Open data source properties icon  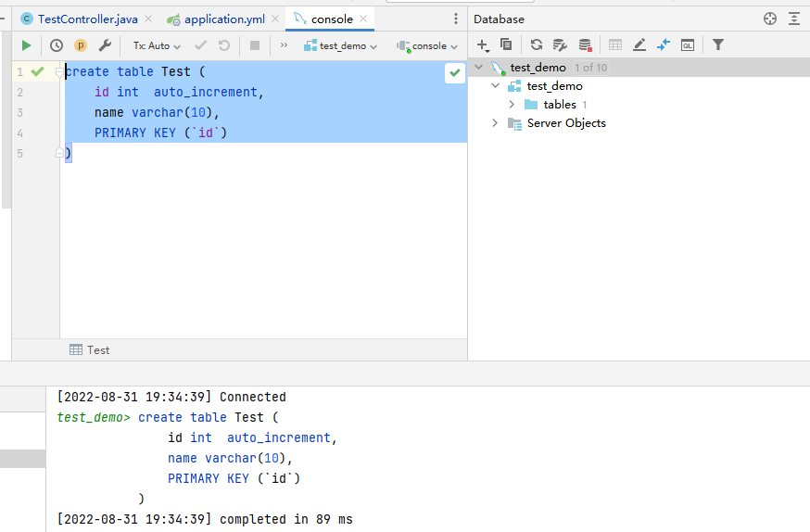point(560,44)
